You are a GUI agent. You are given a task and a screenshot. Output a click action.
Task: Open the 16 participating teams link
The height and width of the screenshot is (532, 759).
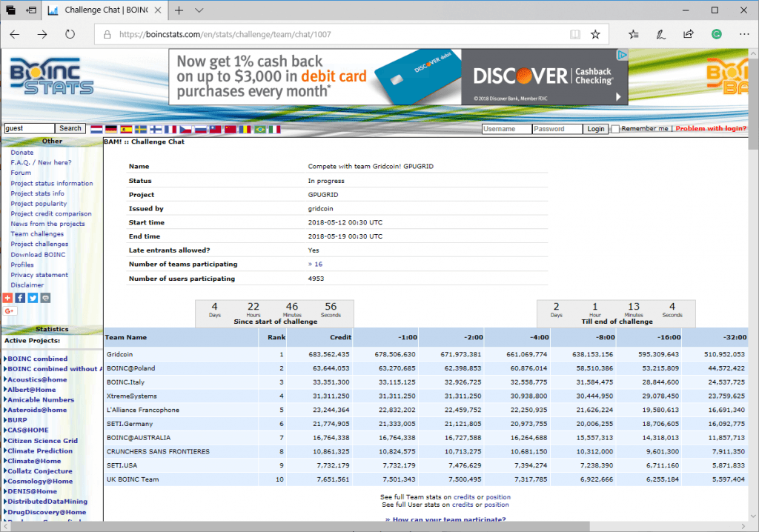[316, 265]
